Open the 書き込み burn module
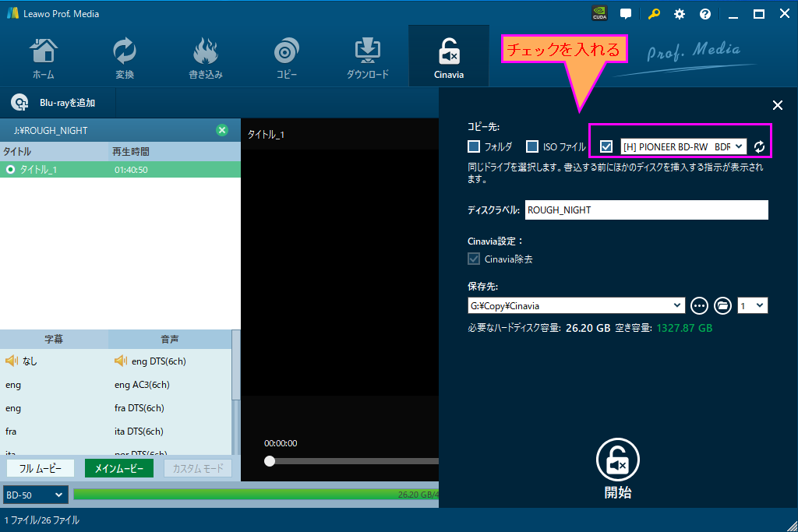 [206, 58]
